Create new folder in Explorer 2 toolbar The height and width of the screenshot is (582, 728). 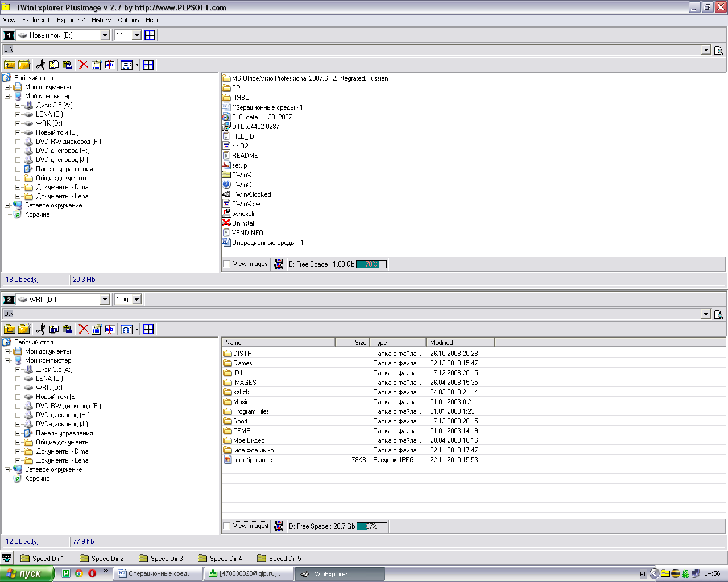[x=24, y=329]
